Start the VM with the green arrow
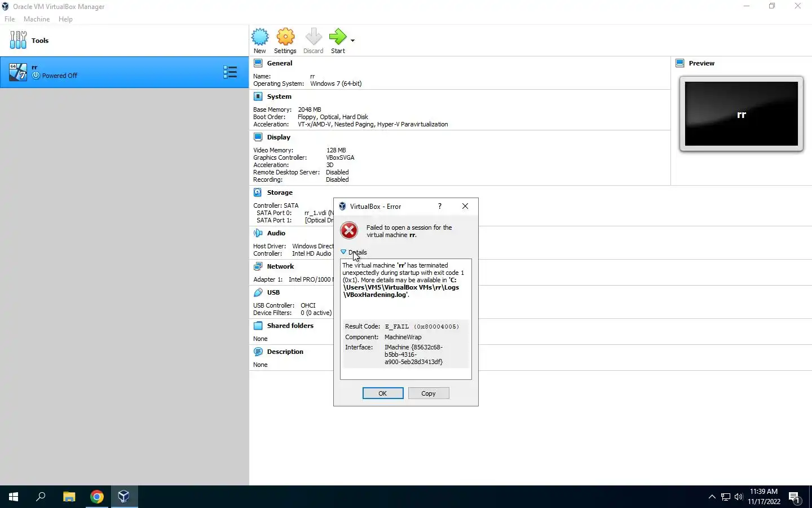Screen dimensions: 812x508 [338, 41]
